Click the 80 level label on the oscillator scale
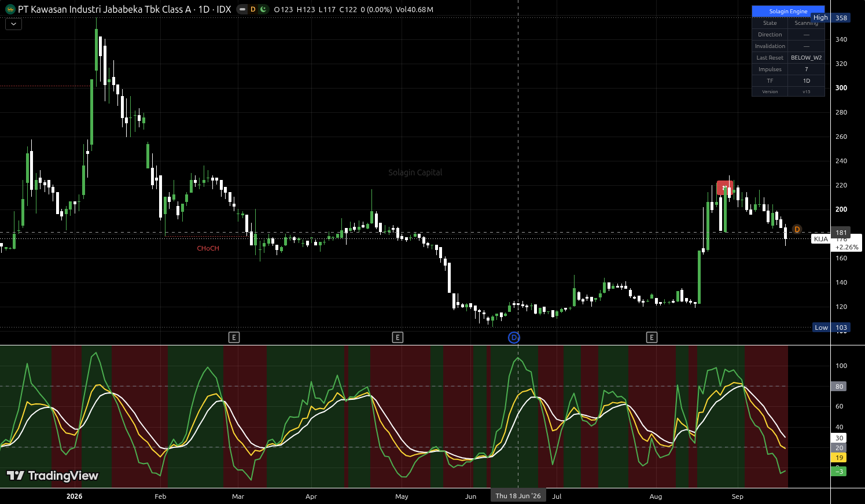Screen dimensions: 865x504 coord(840,387)
